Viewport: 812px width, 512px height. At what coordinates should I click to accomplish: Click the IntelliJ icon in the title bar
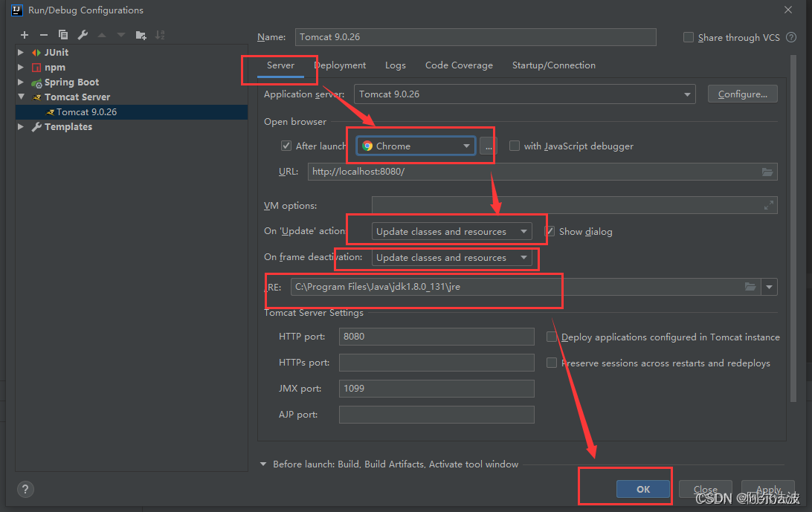(16, 10)
